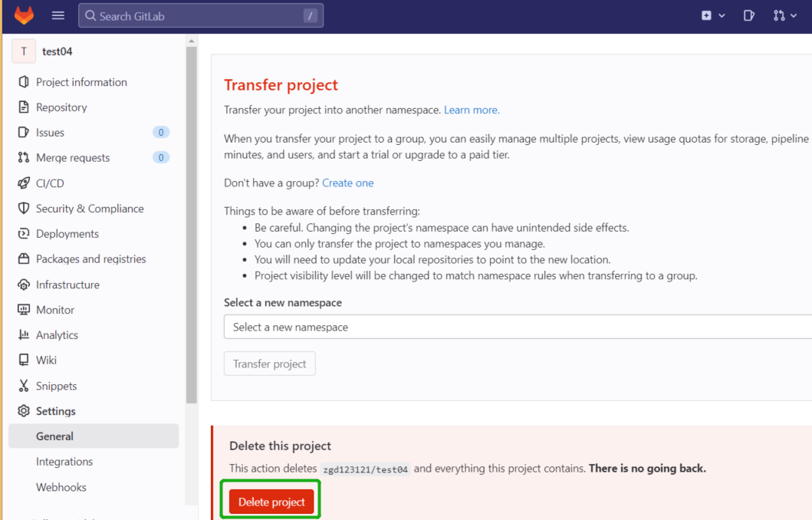Open the Settings section
Image resolution: width=812 pixels, height=520 pixels.
(56, 411)
